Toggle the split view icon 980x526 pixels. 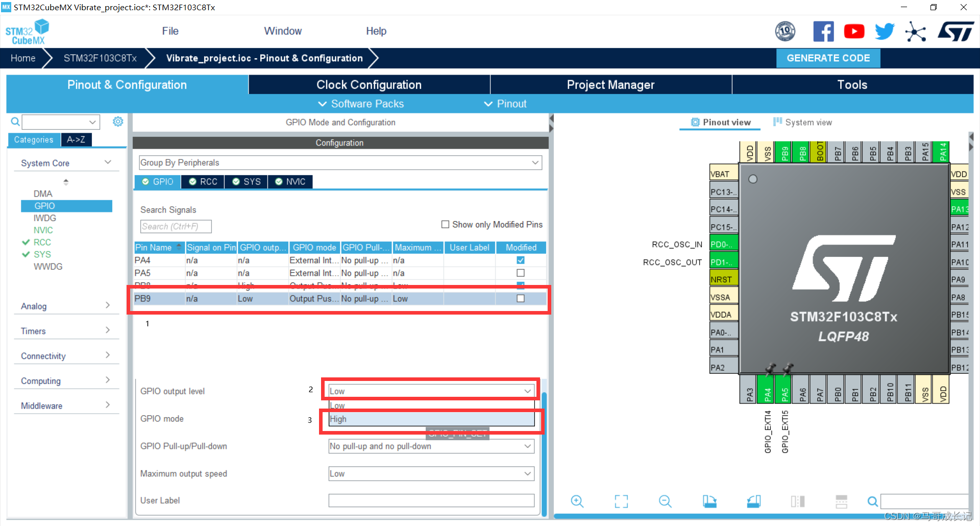[797, 501]
